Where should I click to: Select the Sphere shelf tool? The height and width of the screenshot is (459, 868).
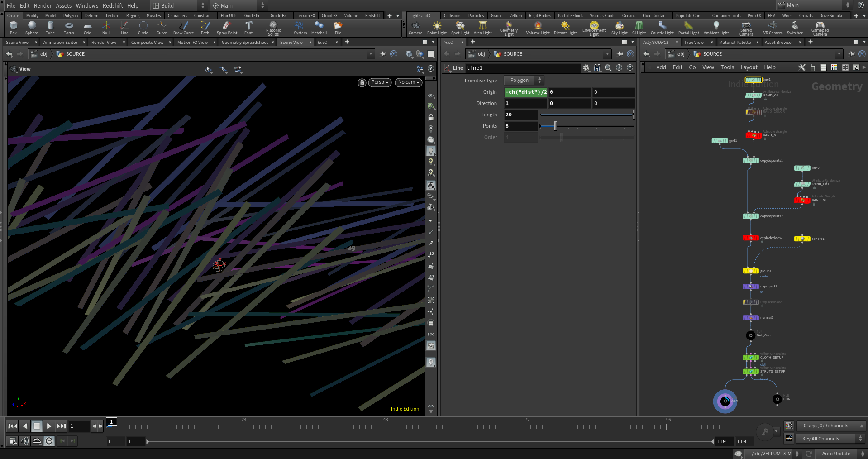[x=32, y=28]
